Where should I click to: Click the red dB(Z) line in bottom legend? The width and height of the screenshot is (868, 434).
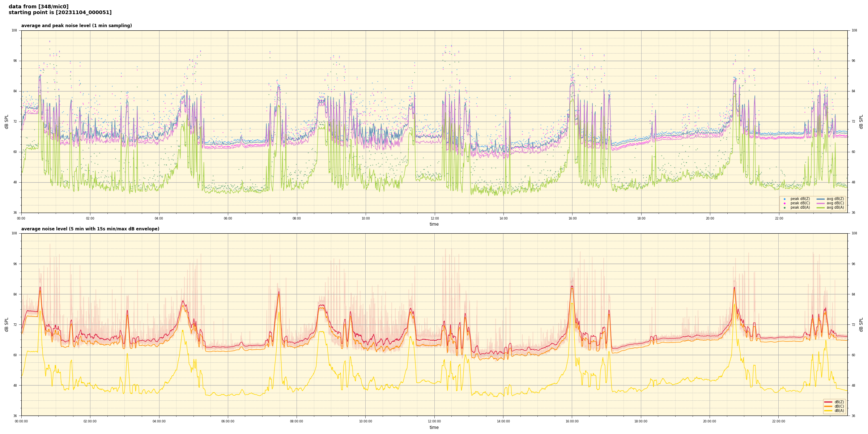828,402
